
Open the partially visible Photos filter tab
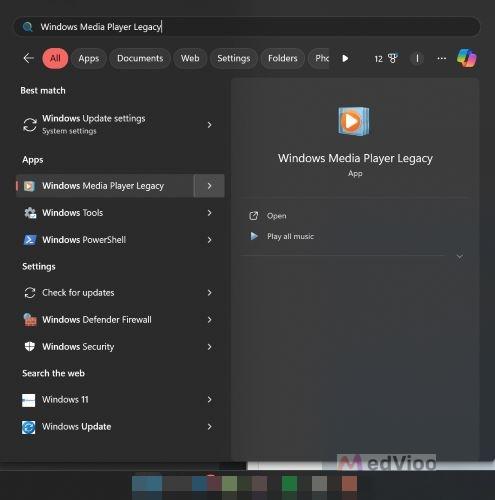319,58
